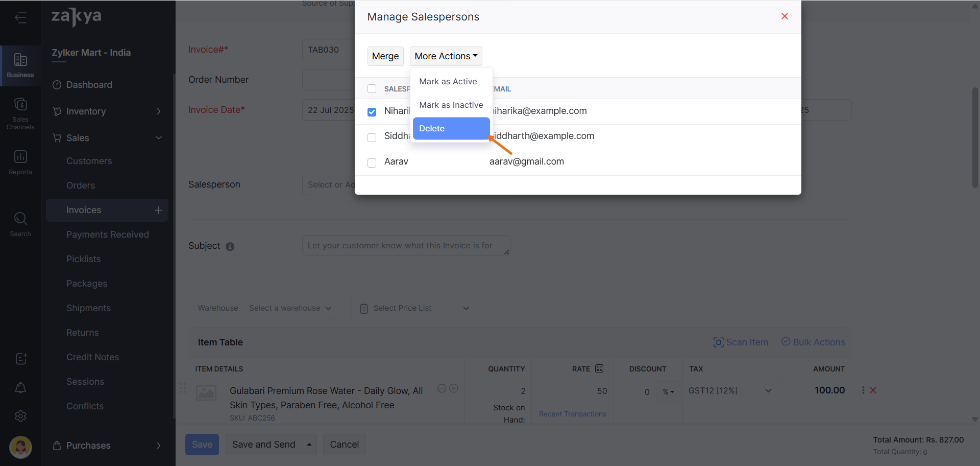
Task: Open the More Actions dropdown
Action: [446, 56]
